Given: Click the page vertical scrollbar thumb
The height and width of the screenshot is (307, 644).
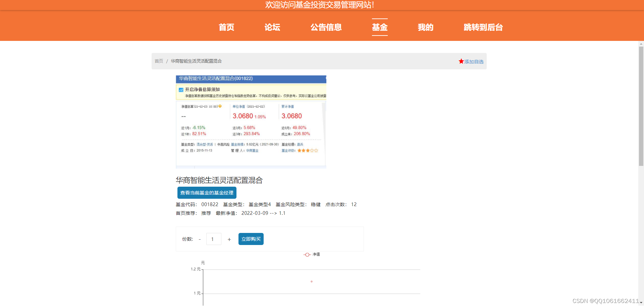Looking at the screenshot, I should (641, 106).
